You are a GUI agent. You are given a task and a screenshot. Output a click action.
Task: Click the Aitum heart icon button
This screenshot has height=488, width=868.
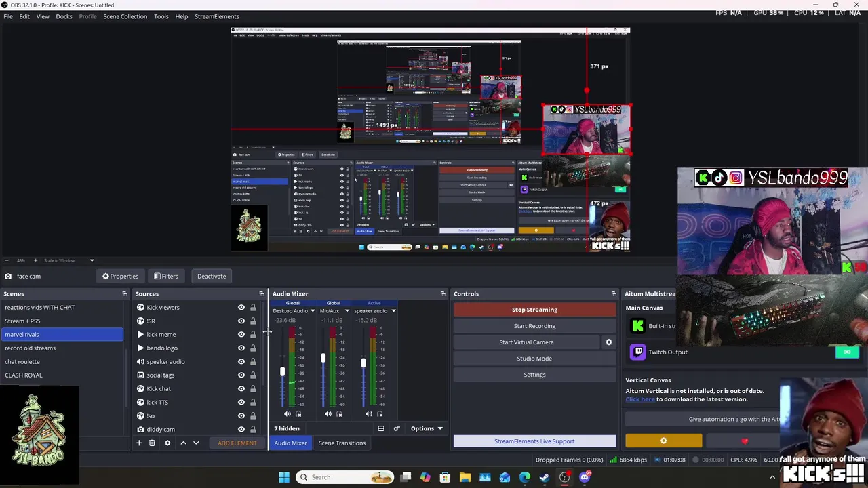pos(745,441)
